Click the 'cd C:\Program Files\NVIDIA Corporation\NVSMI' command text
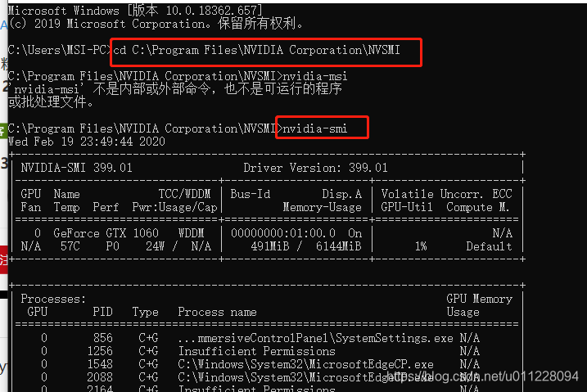This screenshot has width=587, height=392. [x=256, y=50]
